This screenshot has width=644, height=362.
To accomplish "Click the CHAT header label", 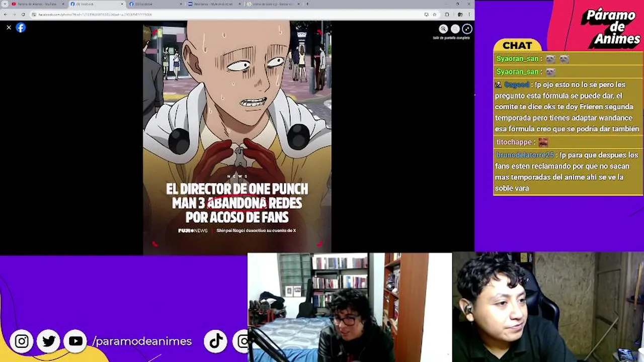I will pos(517,45).
